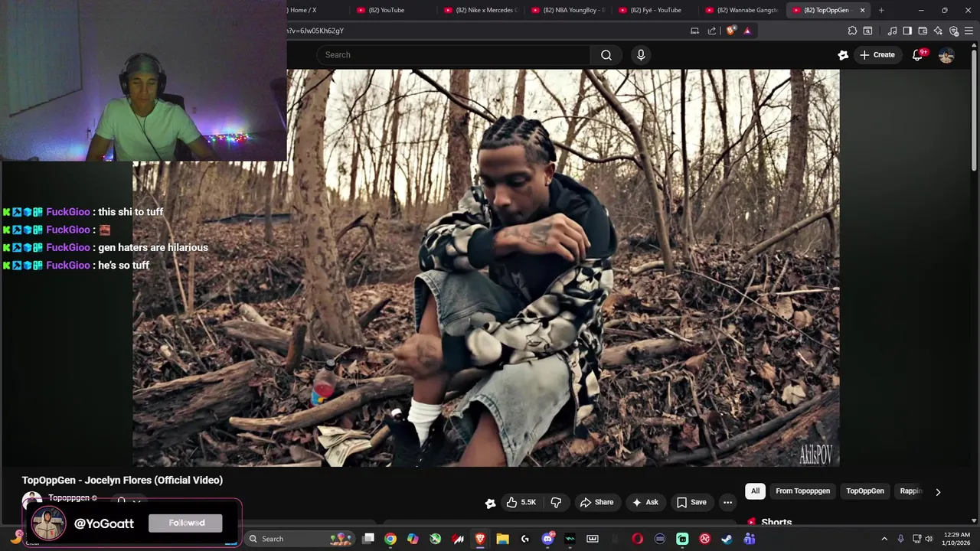Click the Brave Rewards triangle icon
Image resolution: width=980 pixels, height=551 pixels.
(747, 31)
